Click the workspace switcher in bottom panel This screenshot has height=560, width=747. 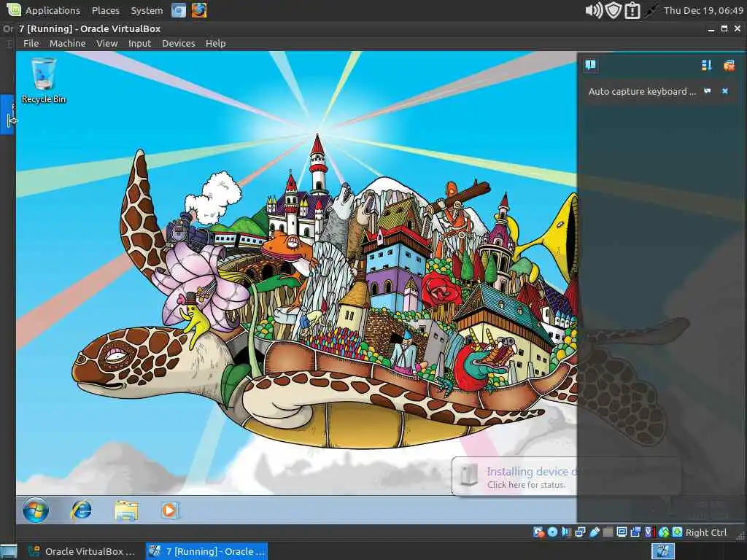pos(662,551)
